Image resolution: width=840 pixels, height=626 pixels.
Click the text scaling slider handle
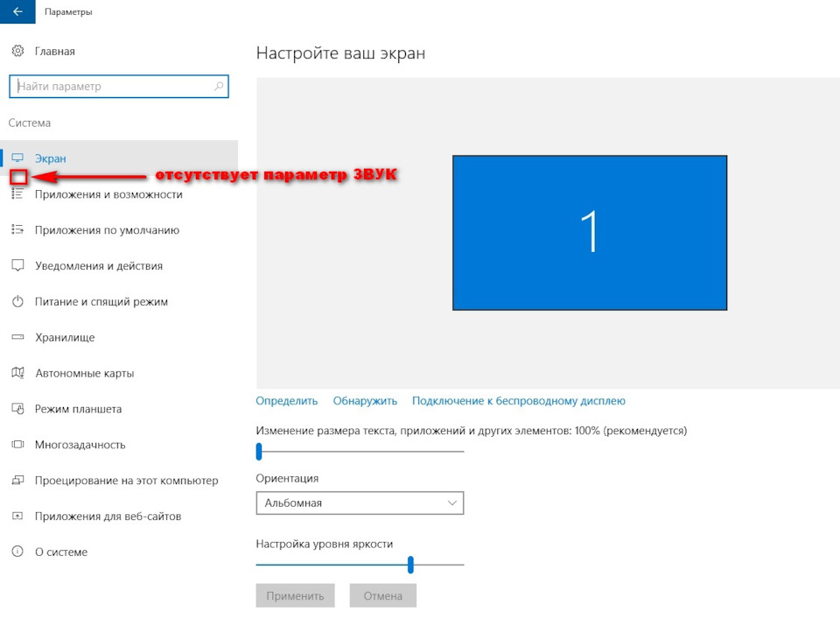[259, 451]
